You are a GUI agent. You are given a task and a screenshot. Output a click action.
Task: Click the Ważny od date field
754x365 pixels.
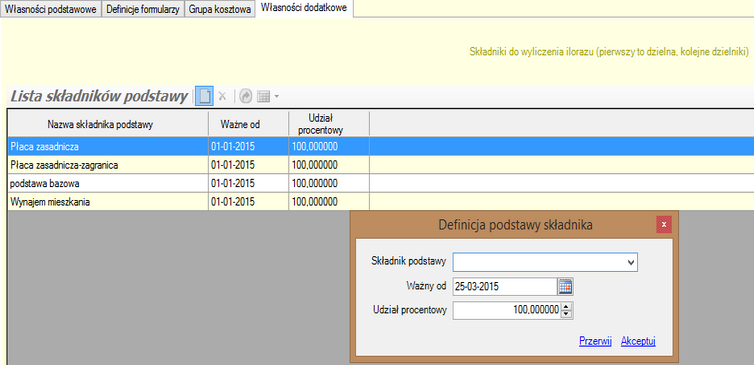coord(505,287)
